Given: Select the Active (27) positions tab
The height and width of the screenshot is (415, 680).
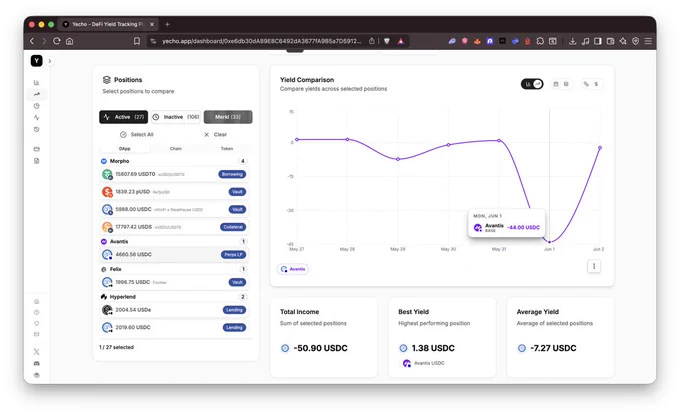Looking at the screenshot, I should point(124,117).
